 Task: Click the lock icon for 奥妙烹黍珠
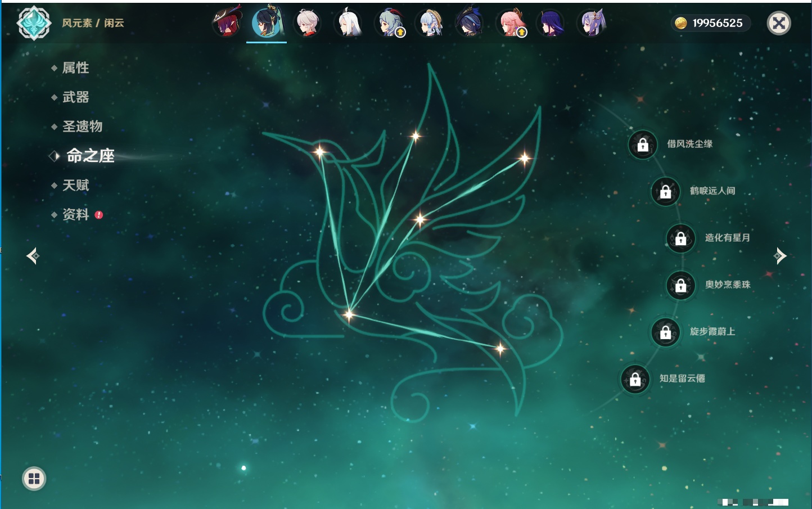(681, 285)
